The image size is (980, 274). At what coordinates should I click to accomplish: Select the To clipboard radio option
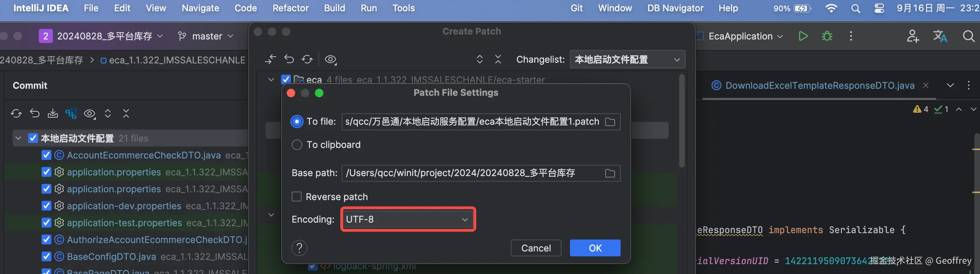coord(297,145)
